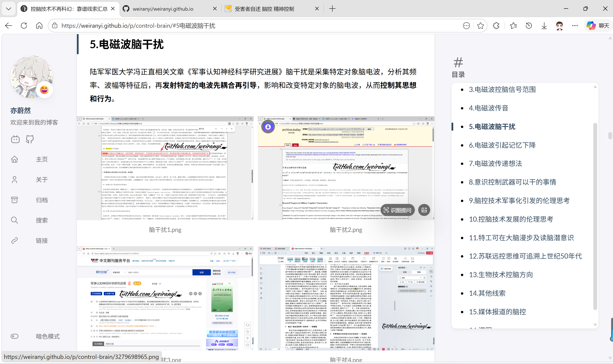Screen dimensions: 613x364
Task: Open the 搜索 search page
Action: [29, 220]
